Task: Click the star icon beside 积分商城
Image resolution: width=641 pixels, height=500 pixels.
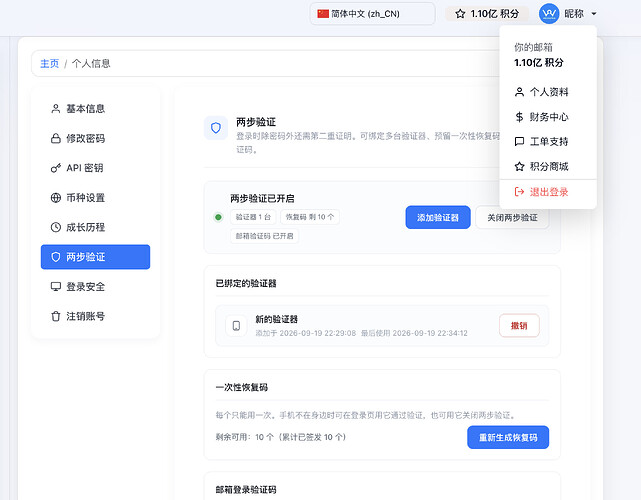Action: coord(519,166)
